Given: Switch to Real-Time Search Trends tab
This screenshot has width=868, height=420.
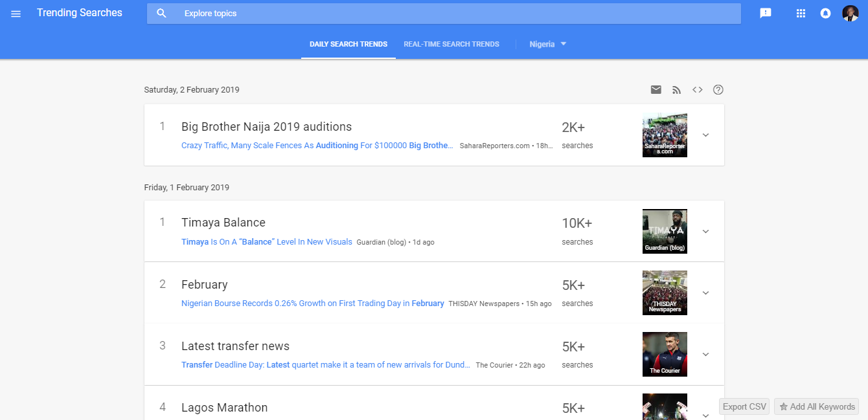Looking at the screenshot, I should [451, 44].
